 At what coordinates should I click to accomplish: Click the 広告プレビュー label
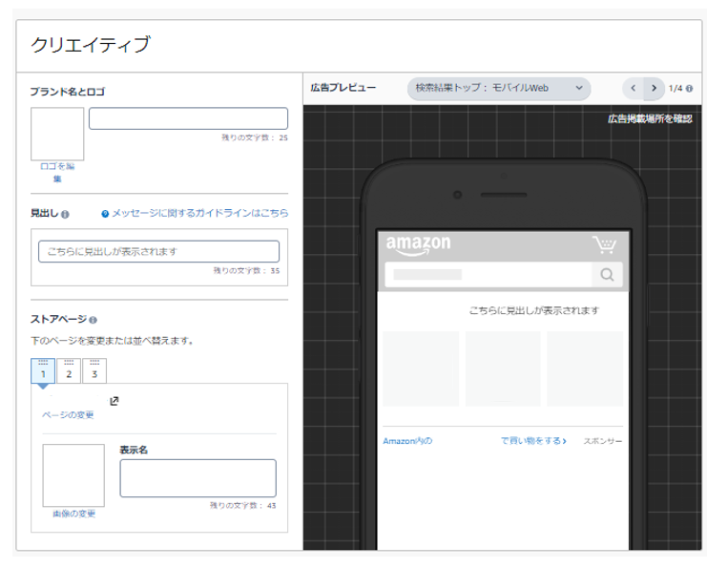[x=343, y=88]
